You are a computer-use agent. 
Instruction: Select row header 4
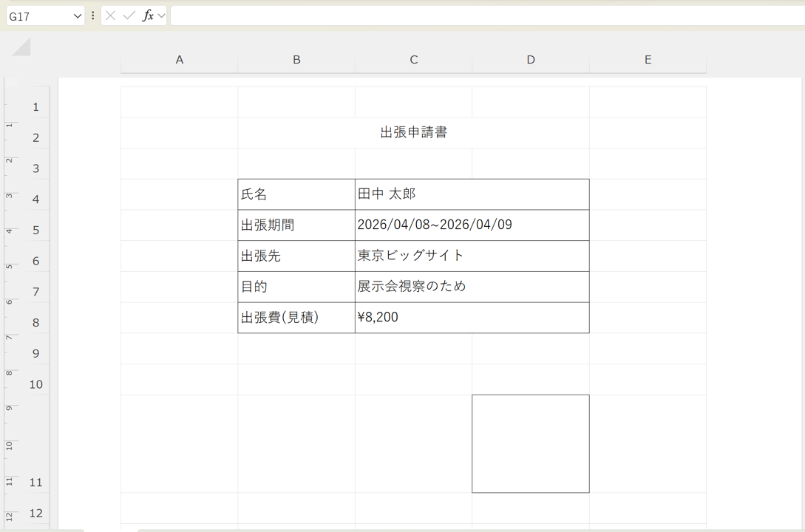[x=35, y=199]
